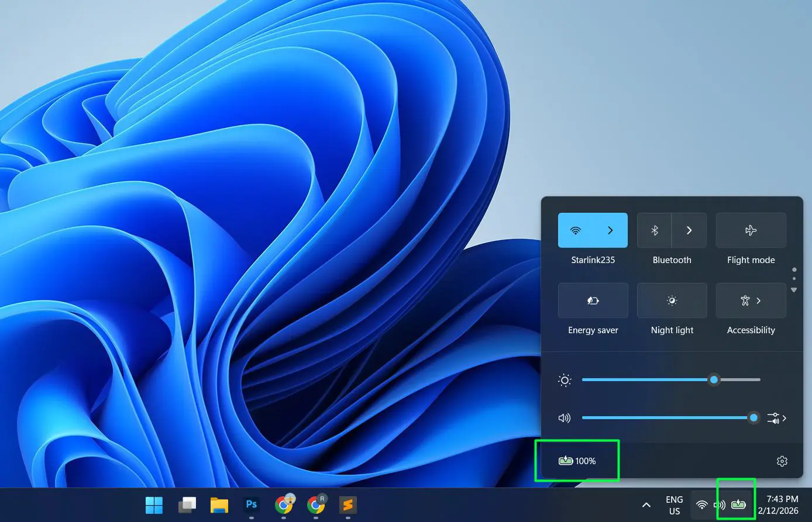Click the battery 100% indicator
Screen dimensions: 812x522
coord(577,461)
